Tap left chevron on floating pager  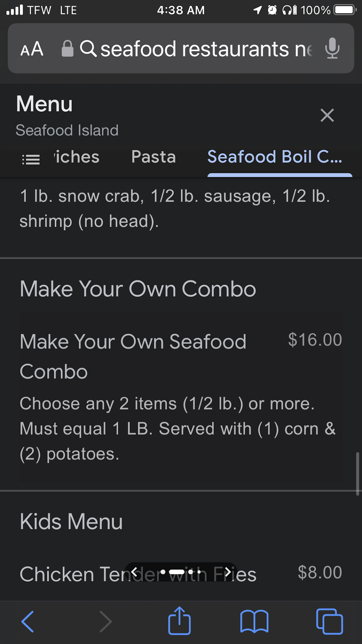pyautogui.click(x=135, y=572)
